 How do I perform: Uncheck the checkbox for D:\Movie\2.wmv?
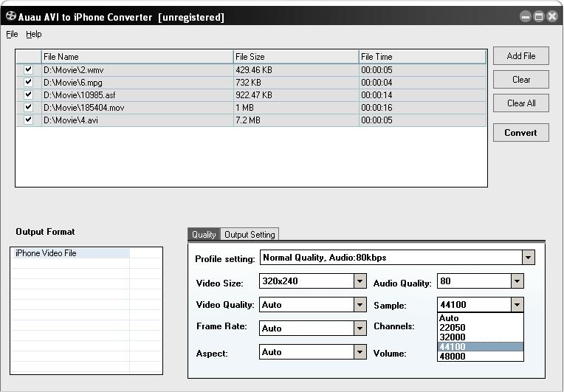pos(28,69)
